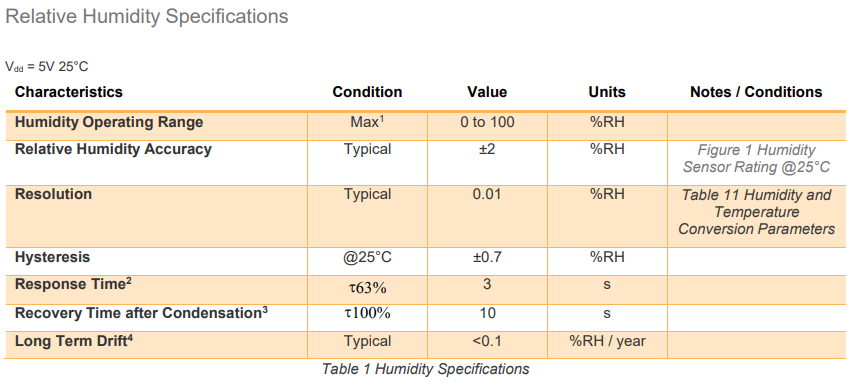
Task: Click the Table 1 Humidity Specifications caption
Action: (425, 369)
